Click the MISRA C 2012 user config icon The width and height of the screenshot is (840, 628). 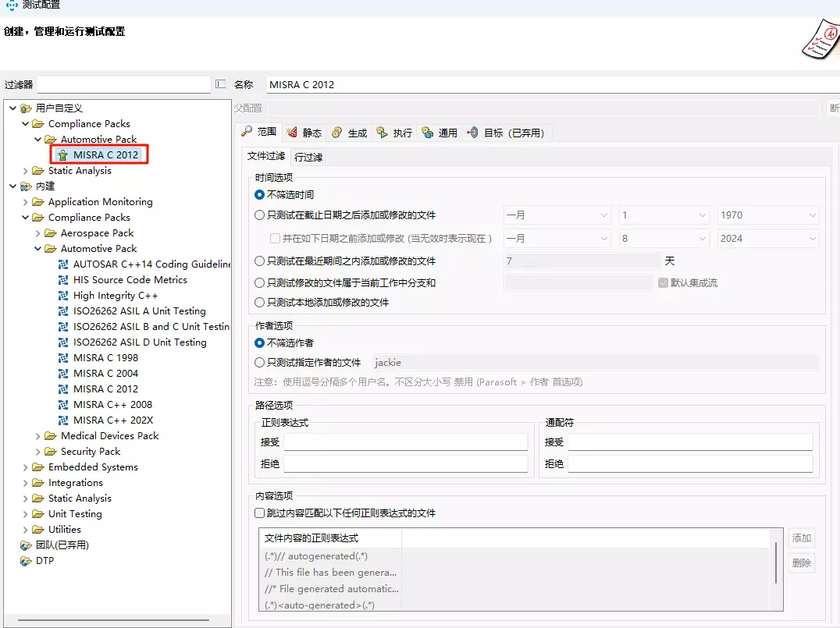[62, 155]
